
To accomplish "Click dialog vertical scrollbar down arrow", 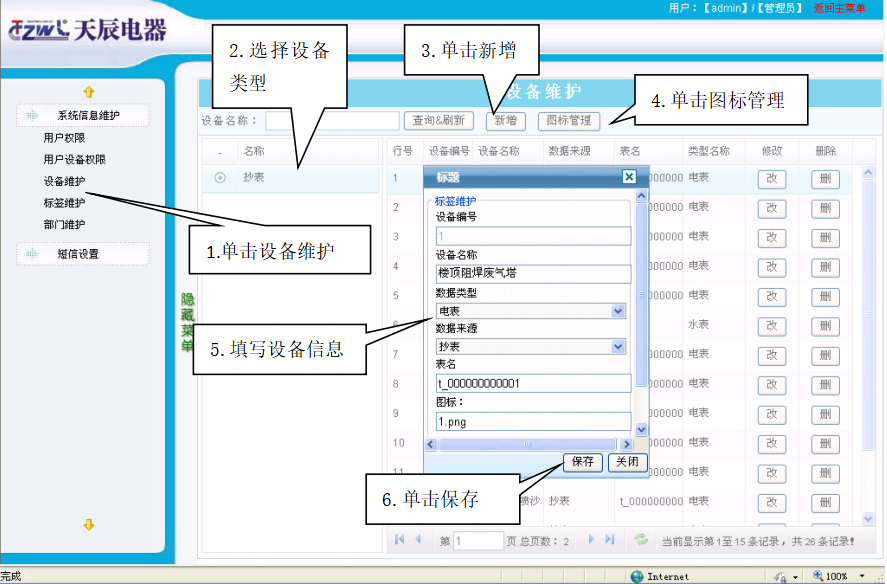I will click(x=641, y=430).
